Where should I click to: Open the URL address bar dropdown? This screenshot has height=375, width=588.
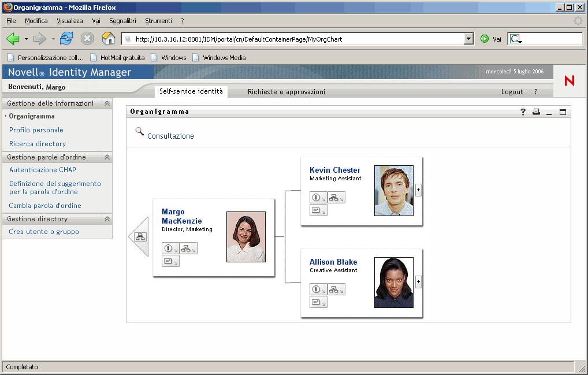point(468,39)
